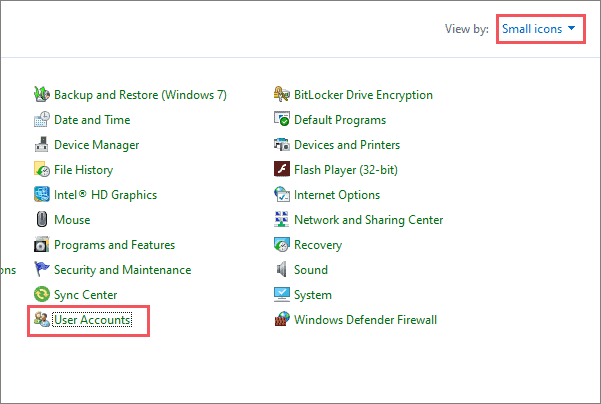This screenshot has width=601, height=404.
Task: Click the BitLocker Drive Encryption key icon
Action: (282, 94)
